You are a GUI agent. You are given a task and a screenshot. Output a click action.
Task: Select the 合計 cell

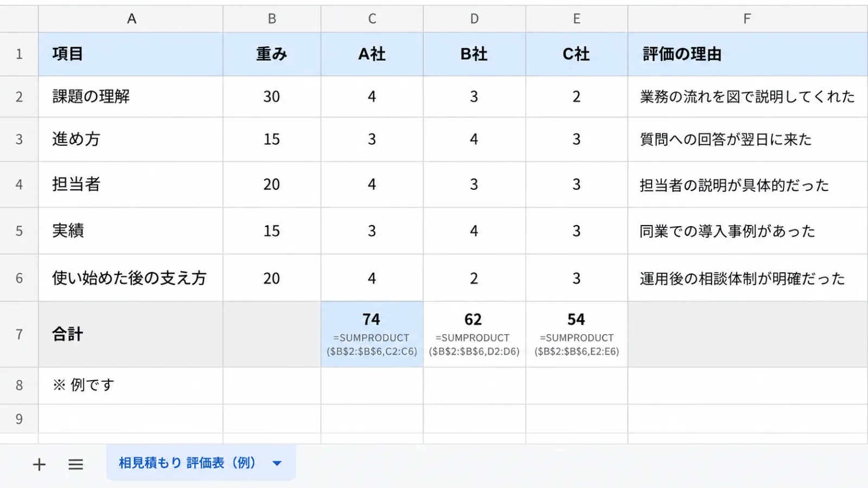(x=131, y=335)
